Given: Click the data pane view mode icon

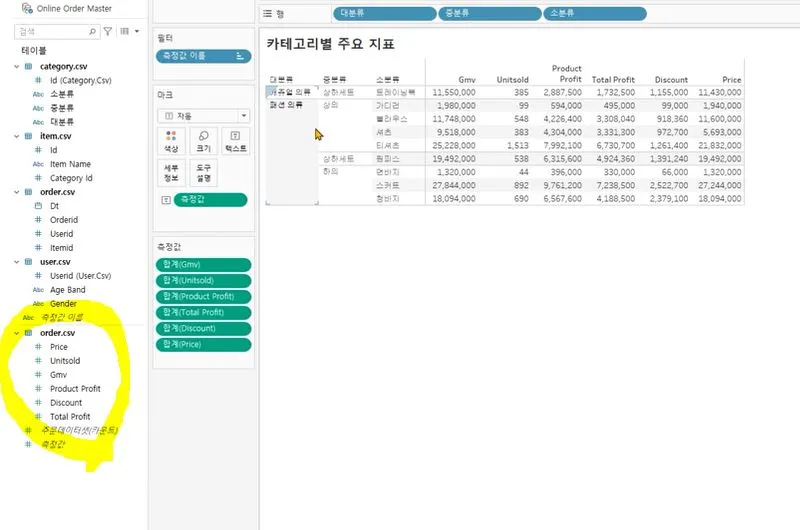Looking at the screenshot, I should [x=124, y=32].
